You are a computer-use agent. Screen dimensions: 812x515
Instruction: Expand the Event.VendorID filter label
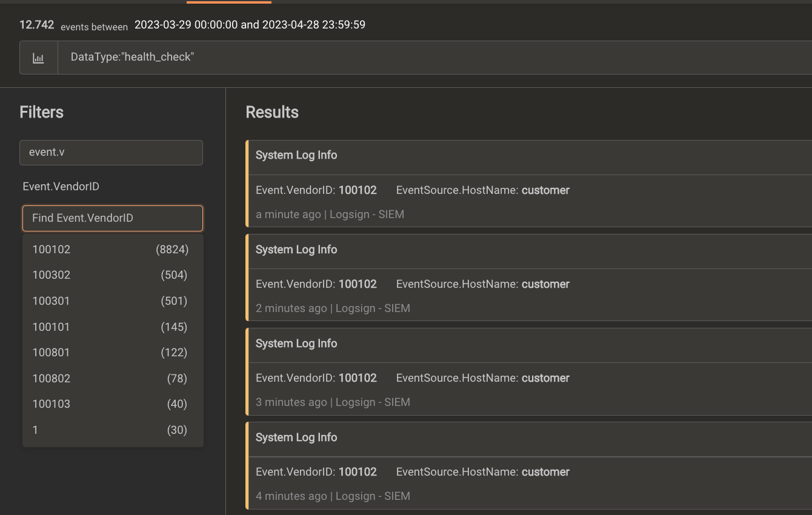pos(61,187)
